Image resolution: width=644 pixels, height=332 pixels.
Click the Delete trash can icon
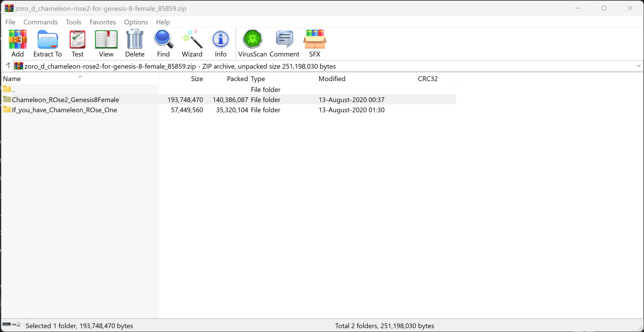pos(135,43)
